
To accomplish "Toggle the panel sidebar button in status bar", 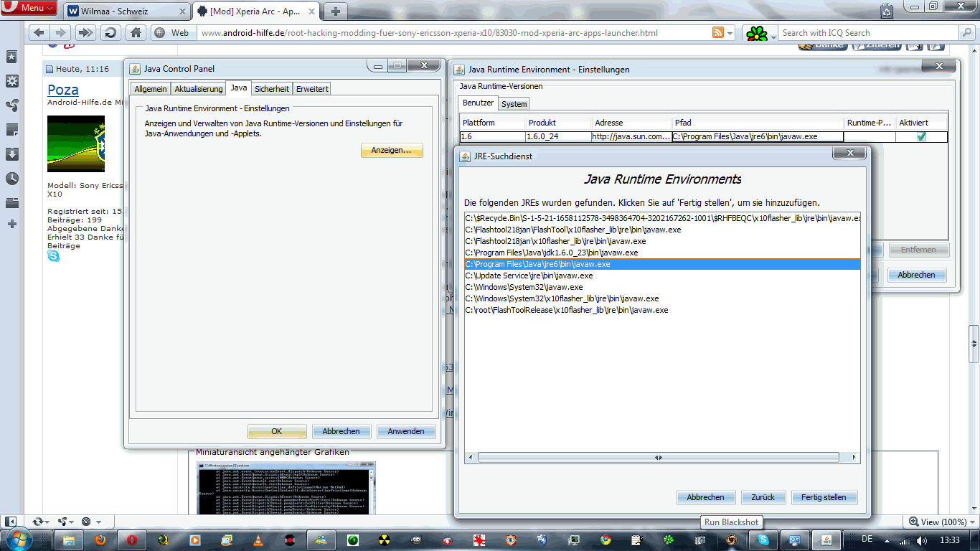I will click(x=11, y=522).
